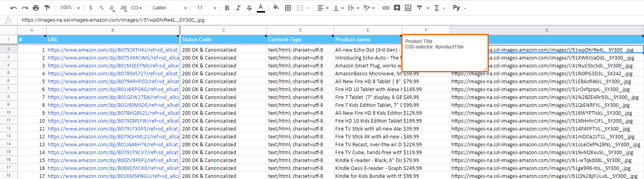
Task: Open the Py input tools menu
Action: 459,8
